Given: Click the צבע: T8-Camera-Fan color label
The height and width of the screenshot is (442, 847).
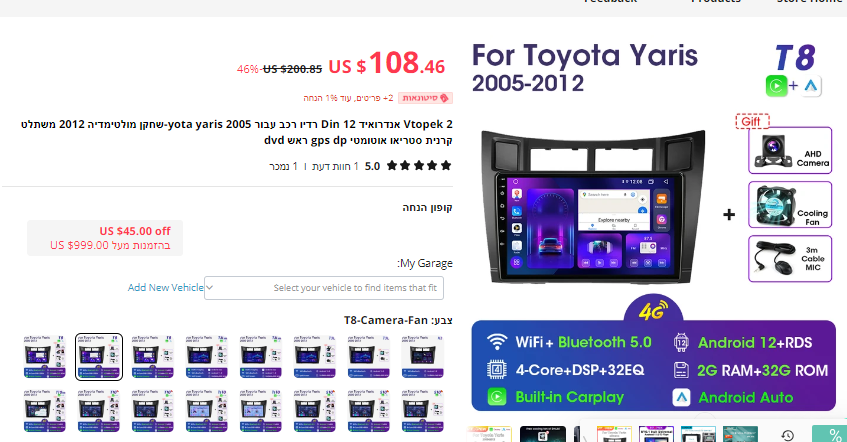Looking at the screenshot, I should pyautogui.click(x=398, y=320).
